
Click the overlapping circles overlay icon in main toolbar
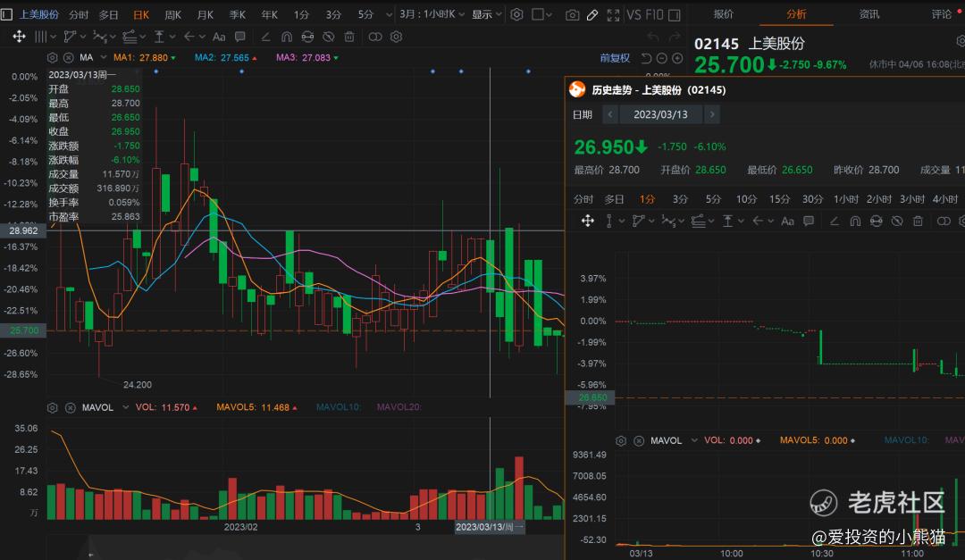click(375, 37)
